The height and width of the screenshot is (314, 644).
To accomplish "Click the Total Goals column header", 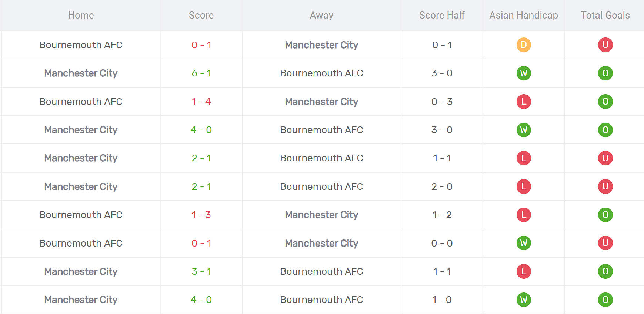I will click(x=605, y=15).
